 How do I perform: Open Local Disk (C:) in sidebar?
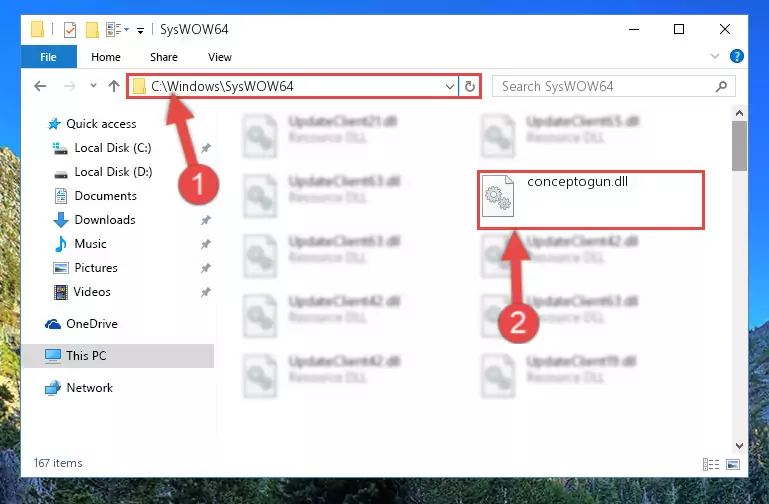(113, 148)
